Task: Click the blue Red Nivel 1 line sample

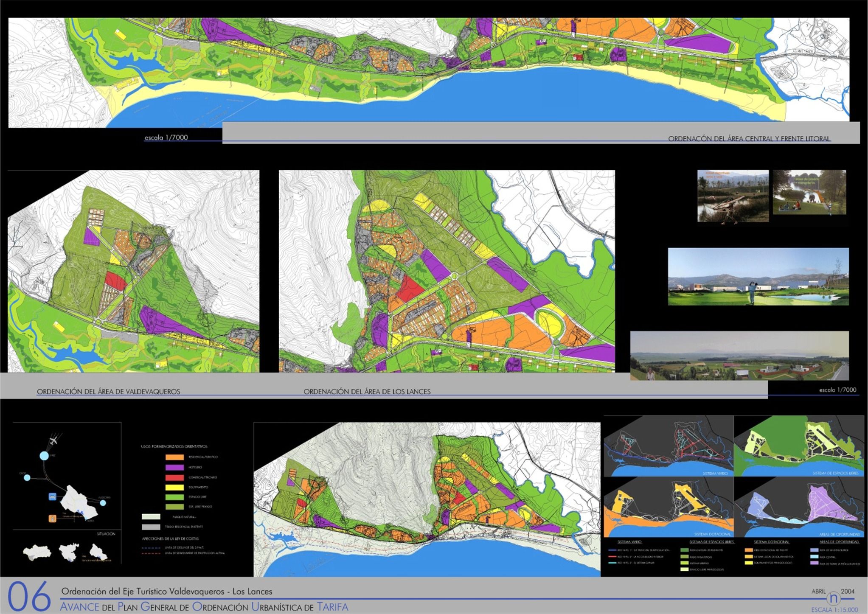Action: 612,550
